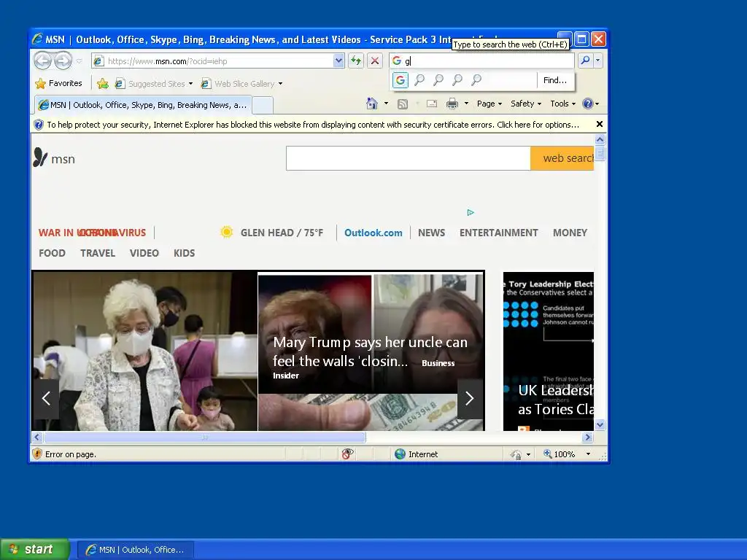Click the Error on page shield icon
This screenshot has height=560, width=747.
37,454
